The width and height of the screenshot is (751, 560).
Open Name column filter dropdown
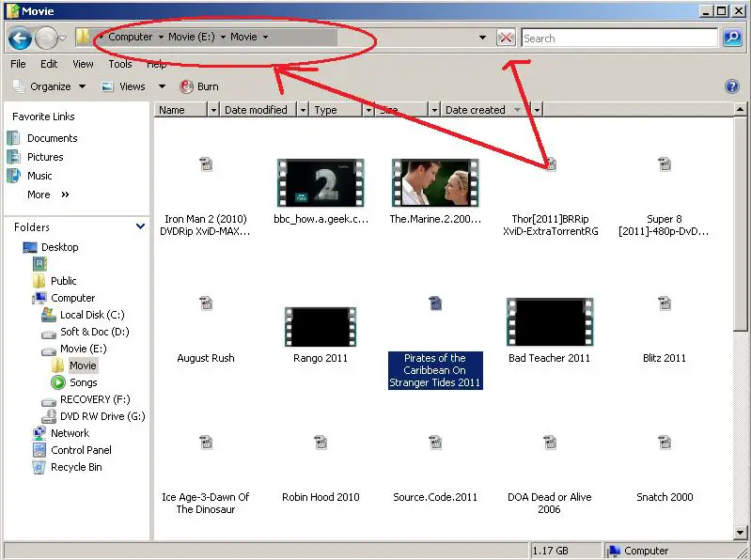click(213, 110)
